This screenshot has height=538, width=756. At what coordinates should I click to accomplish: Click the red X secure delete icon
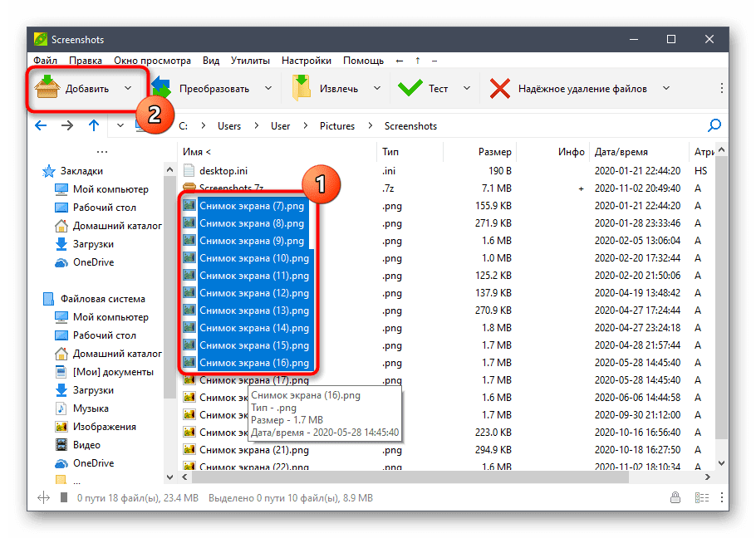tap(499, 88)
